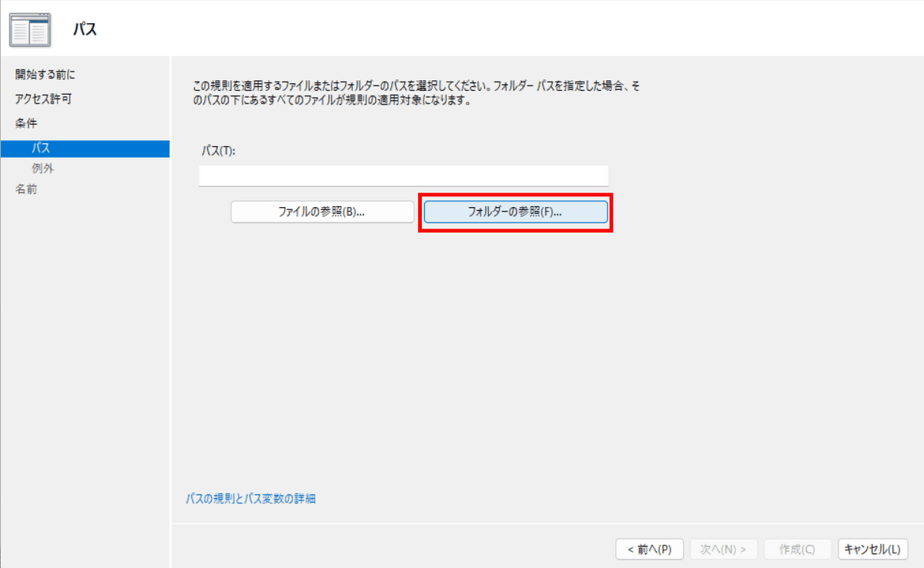
Task: Select the 条件 step in sidebar
Action: point(26,123)
